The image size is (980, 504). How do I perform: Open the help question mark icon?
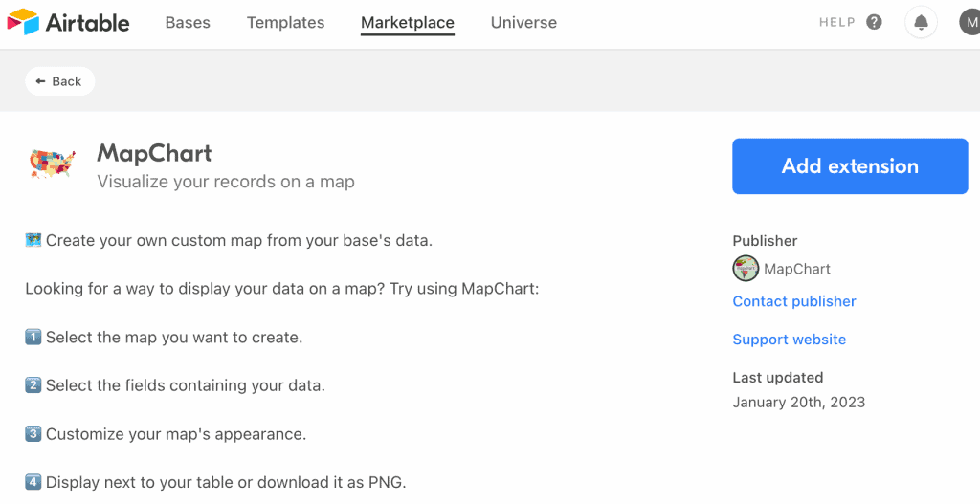pos(874,23)
